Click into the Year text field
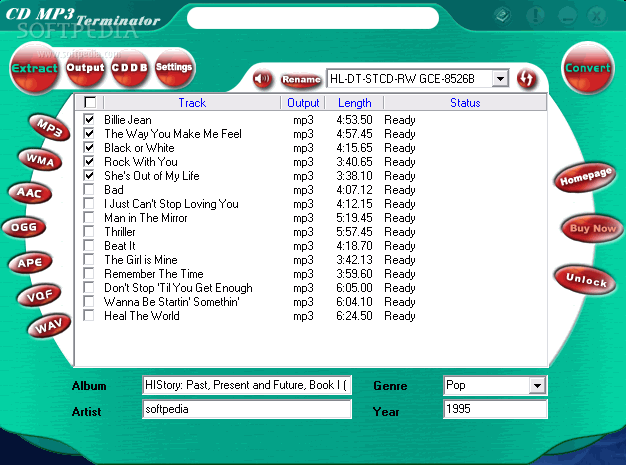The width and height of the screenshot is (626, 465). (495, 409)
